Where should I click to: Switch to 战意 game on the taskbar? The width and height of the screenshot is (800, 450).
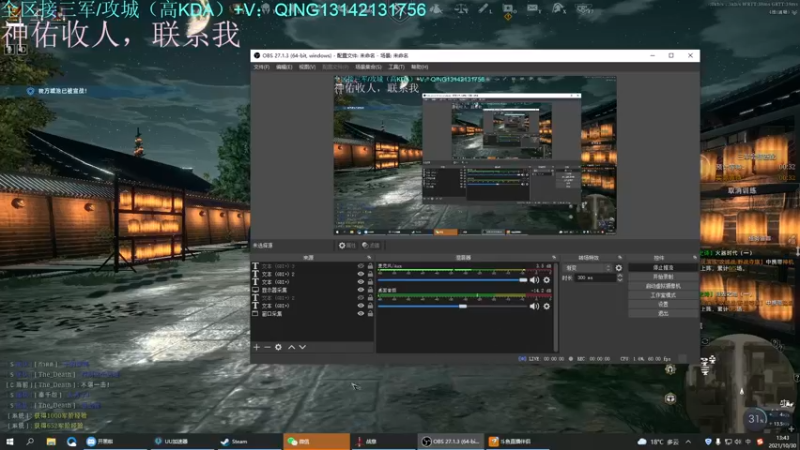click(384, 441)
